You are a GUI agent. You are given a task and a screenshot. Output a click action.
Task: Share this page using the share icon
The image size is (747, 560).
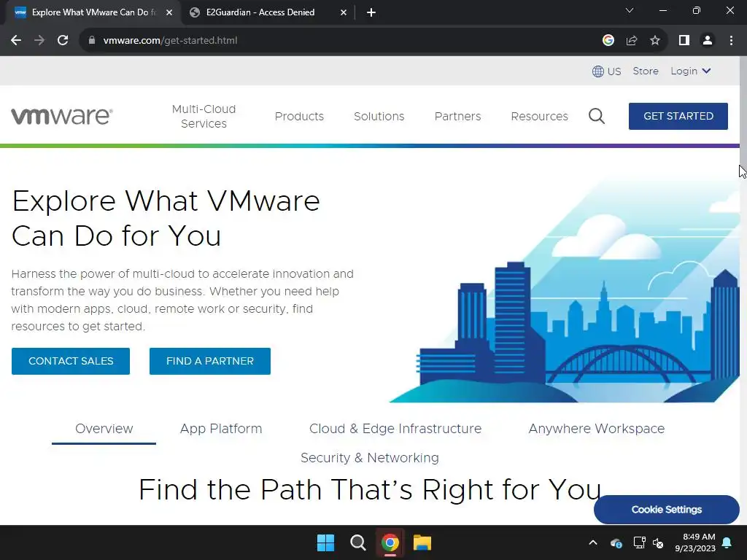[x=632, y=41]
